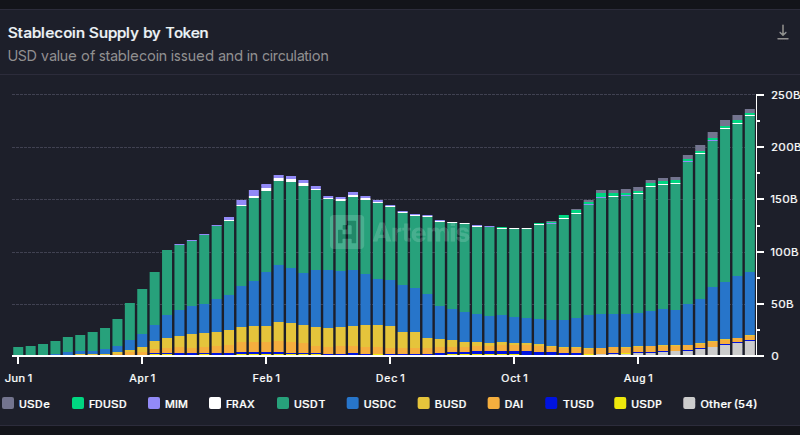Toggle USDC series in legend
800x435 pixels.
pyautogui.click(x=371, y=404)
